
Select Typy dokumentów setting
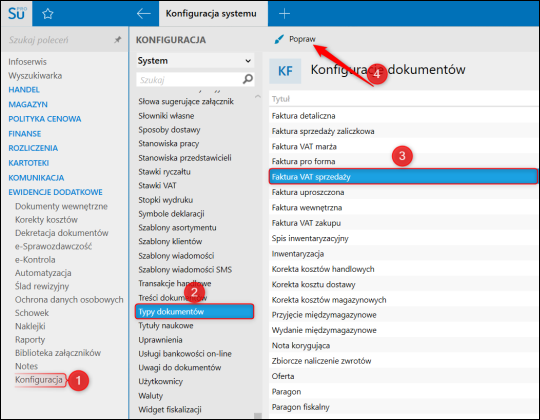[x=195, y=312]
